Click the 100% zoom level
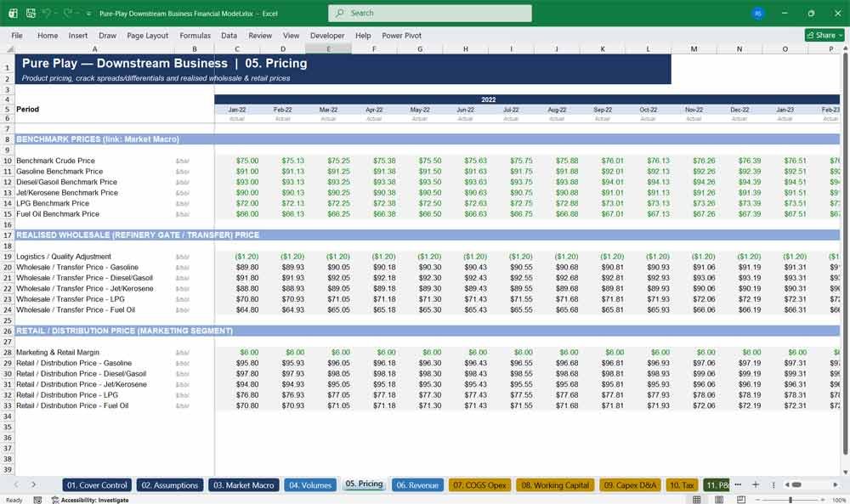The image size is (850, 504). point(839,500)
